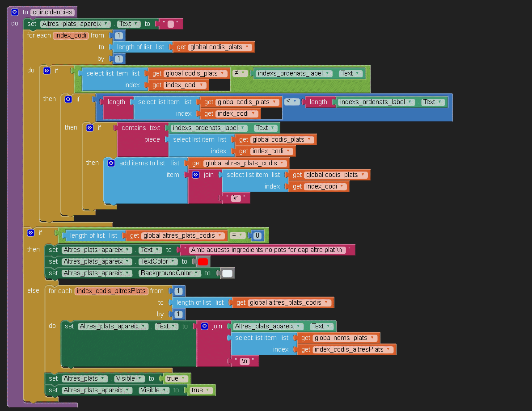
Task: Click the gear icon on the coincidencies procedure block
Action: tap(15, 12)
